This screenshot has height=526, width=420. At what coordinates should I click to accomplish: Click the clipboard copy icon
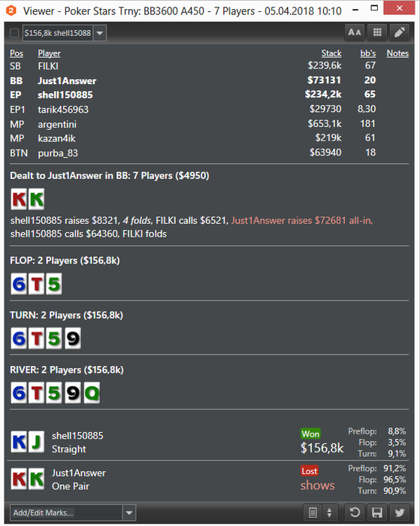313,512
